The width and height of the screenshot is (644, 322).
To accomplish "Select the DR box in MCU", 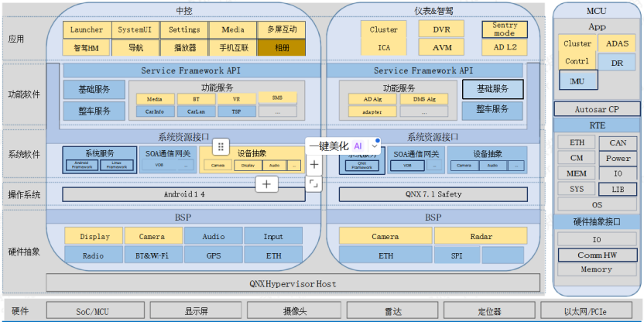I will pos(617,63).
